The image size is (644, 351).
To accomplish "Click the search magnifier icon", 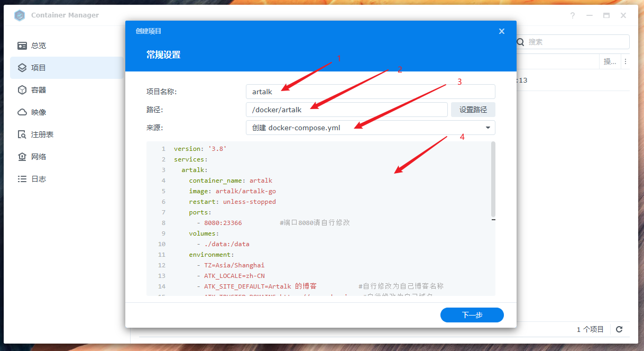I will tap(520, 42).
